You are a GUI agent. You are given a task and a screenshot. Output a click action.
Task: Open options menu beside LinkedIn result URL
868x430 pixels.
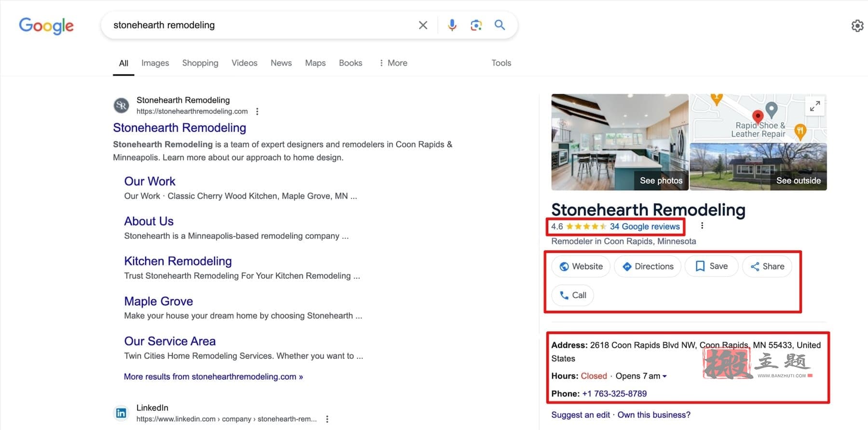pos(327,419)
